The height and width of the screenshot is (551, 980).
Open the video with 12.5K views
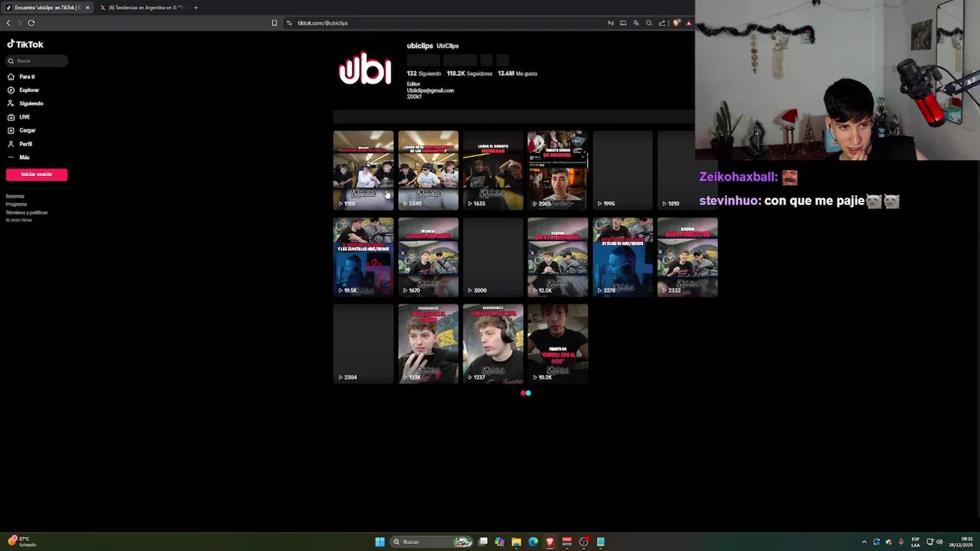tap(557, 257)
